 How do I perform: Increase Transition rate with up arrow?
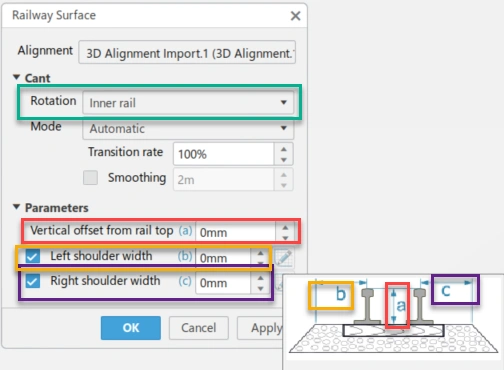point(284,149)
